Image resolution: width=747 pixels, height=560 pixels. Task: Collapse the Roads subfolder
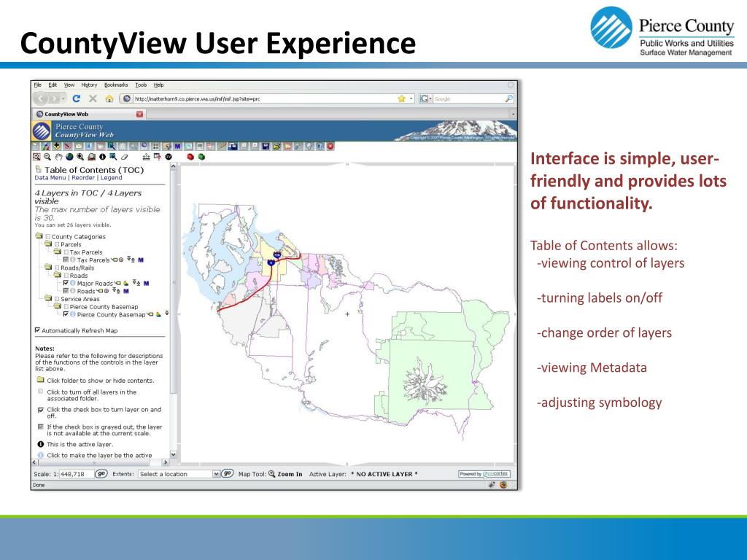pos(57,275)
